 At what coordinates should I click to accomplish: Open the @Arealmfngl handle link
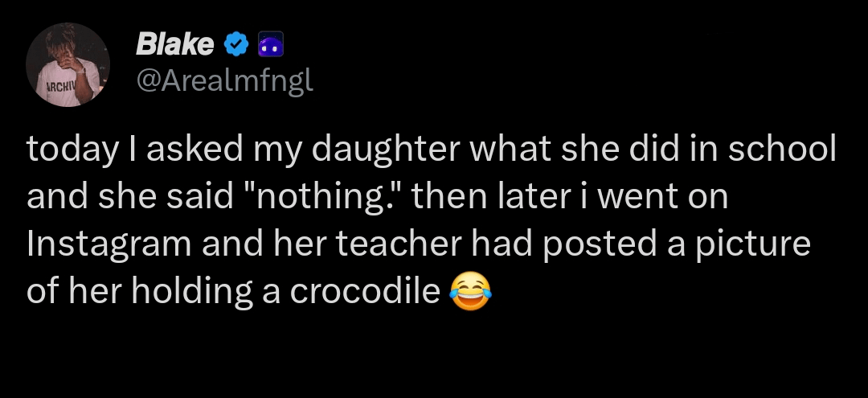click(x=225, y=81)
